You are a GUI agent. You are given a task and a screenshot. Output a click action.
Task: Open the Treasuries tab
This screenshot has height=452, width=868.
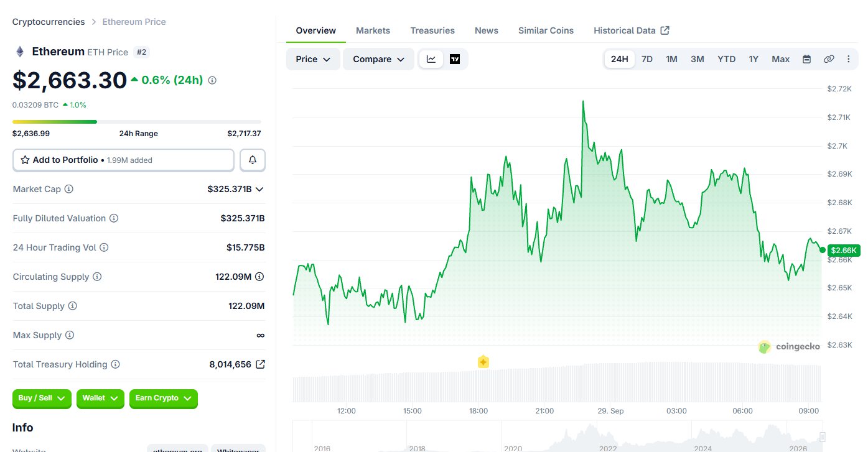click(432, 30)
